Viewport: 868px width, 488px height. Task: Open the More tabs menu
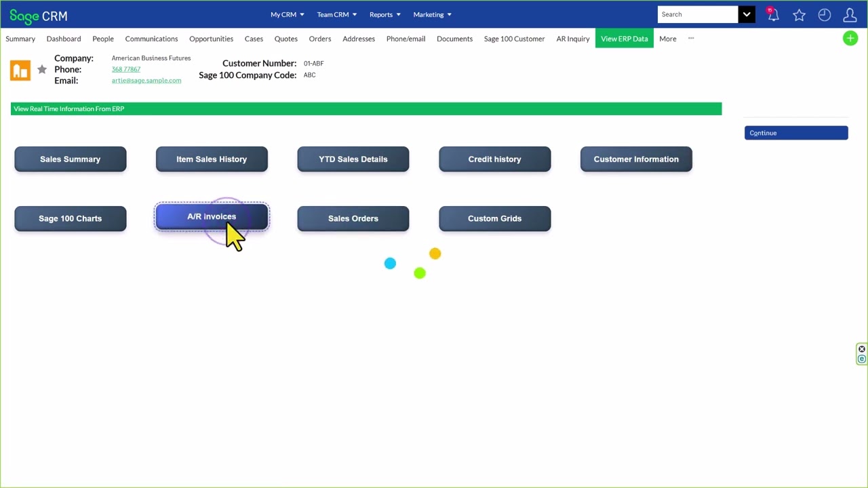tap(668, 39)
